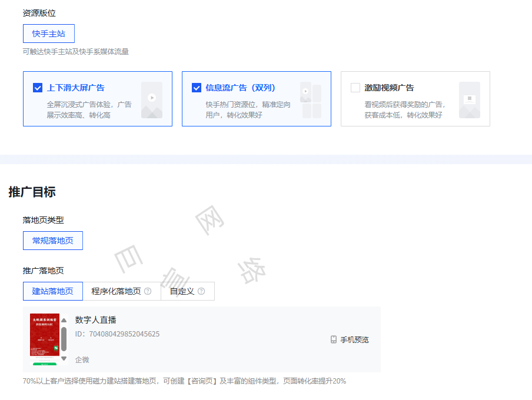Screen dimensions: 532x400
Task: Click the down arrow beside landing page thumbnail
Action: point(63,359)
